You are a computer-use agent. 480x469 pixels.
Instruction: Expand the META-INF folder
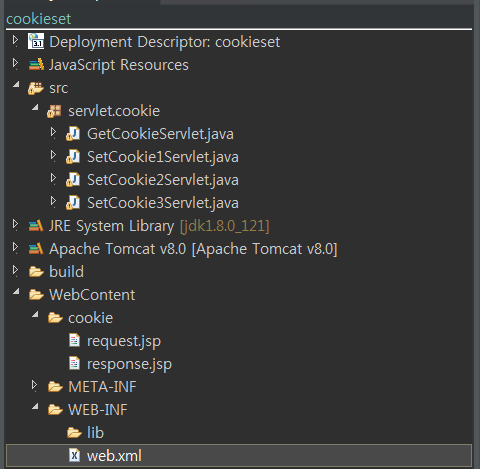(x=34, y=385)
